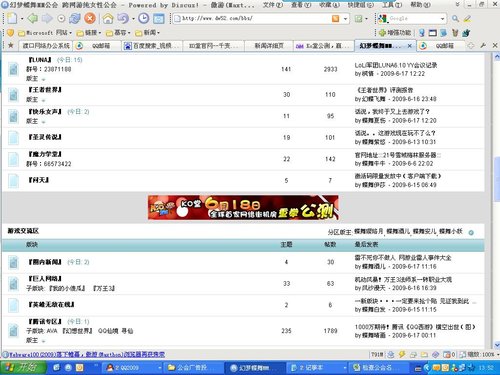
Task: Click the KO堂 6月18日 公测 banner ad
Action: [x=243, y=207]
